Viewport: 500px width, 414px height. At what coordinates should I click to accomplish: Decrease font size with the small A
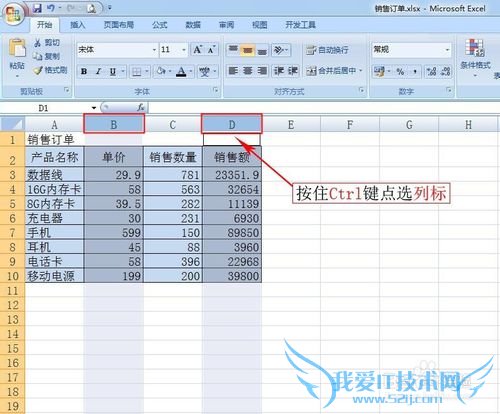pyautogui.click(x=211, y=50)
